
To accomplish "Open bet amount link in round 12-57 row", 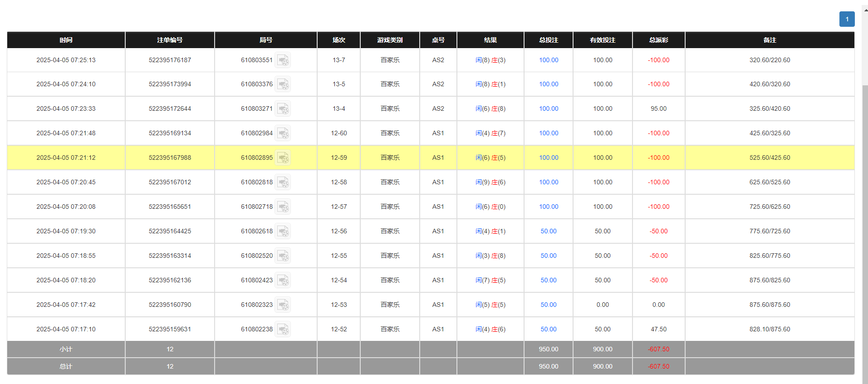I will [x=548, y=207].
